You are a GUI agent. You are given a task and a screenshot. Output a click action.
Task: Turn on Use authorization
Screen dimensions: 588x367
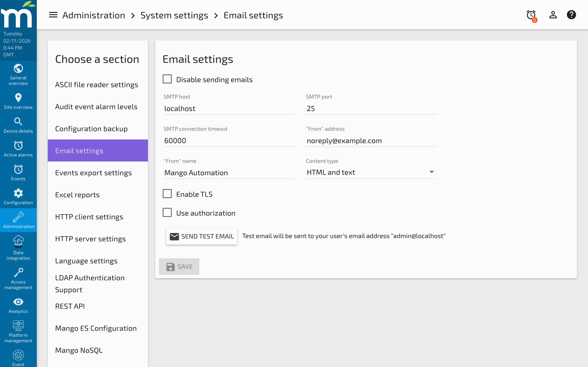coord(167,212)
